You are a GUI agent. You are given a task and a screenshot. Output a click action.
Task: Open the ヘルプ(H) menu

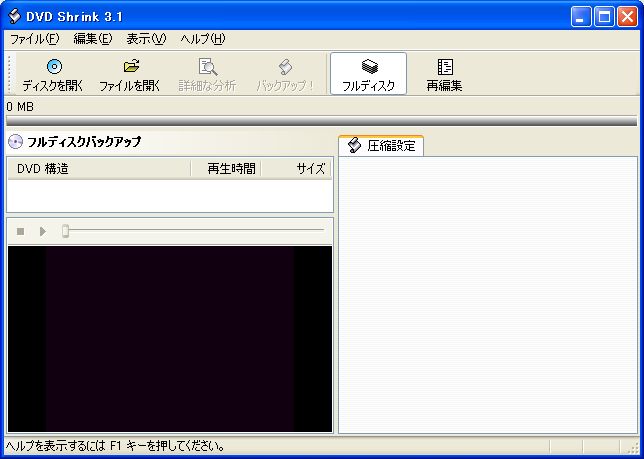pyautogui.click(x=203, y=39)
